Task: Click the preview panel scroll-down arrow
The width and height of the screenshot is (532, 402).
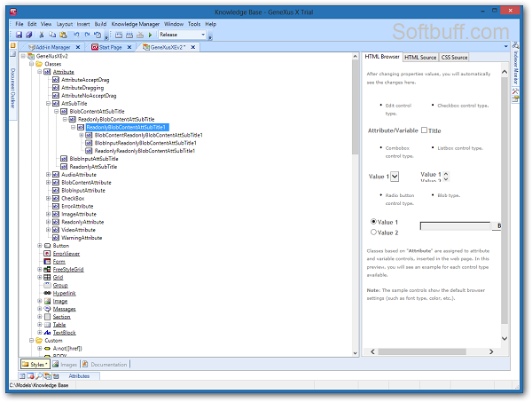Action: [x=505, y=338]
